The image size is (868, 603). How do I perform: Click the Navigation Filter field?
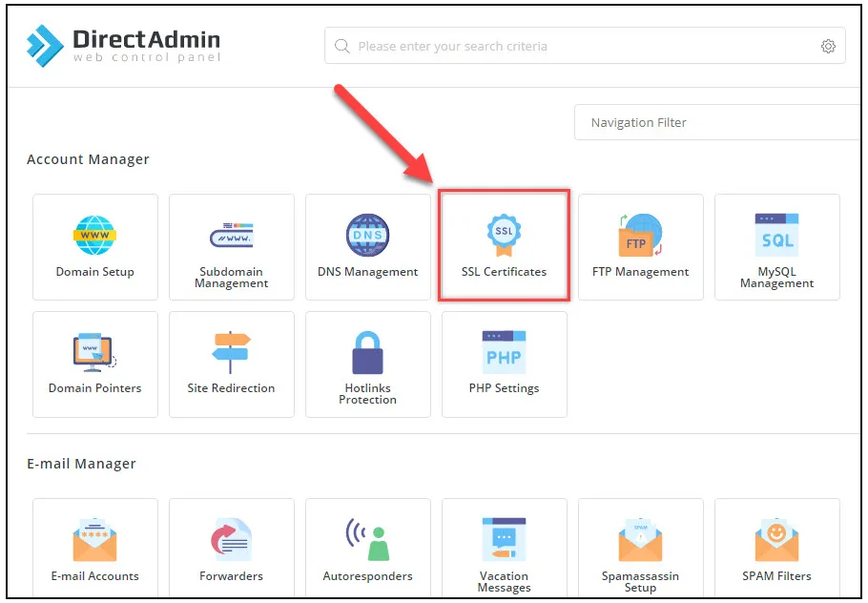[718, 122]
